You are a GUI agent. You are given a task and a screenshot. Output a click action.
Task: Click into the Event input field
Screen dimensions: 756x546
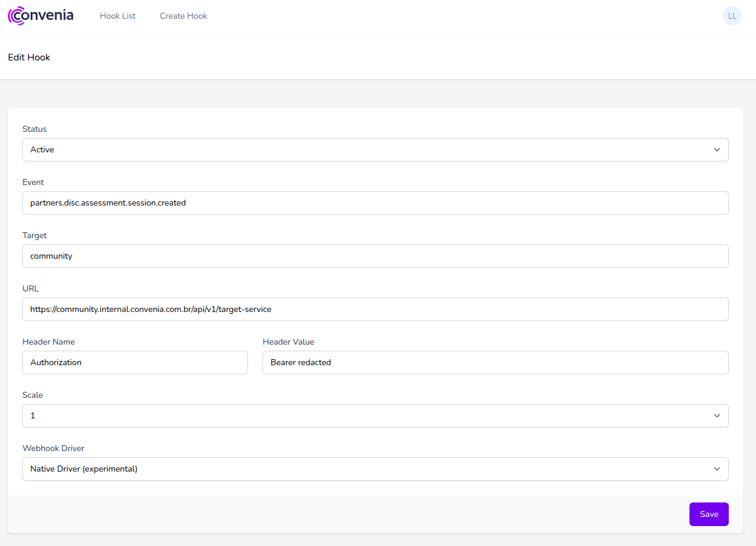[376, 203]
